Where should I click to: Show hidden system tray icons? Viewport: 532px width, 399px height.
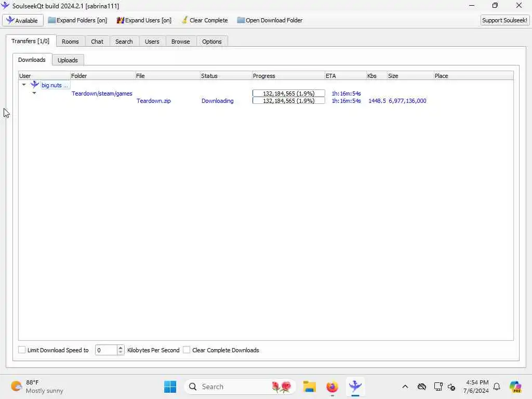click(x=405, y=387)
